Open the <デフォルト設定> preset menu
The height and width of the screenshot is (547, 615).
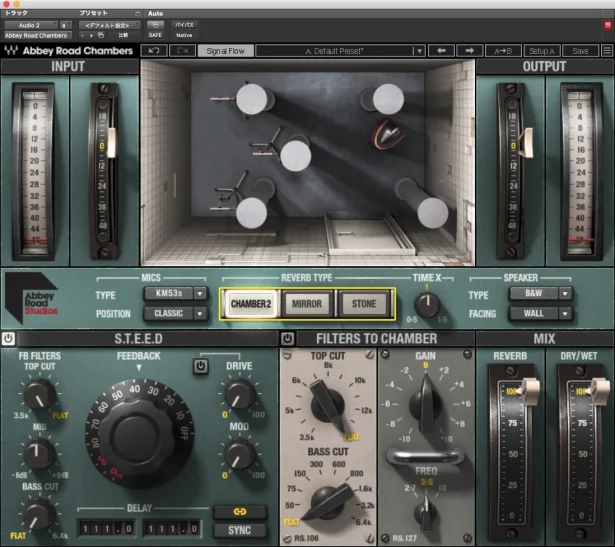pyautogui.click(x=109, y=25)
